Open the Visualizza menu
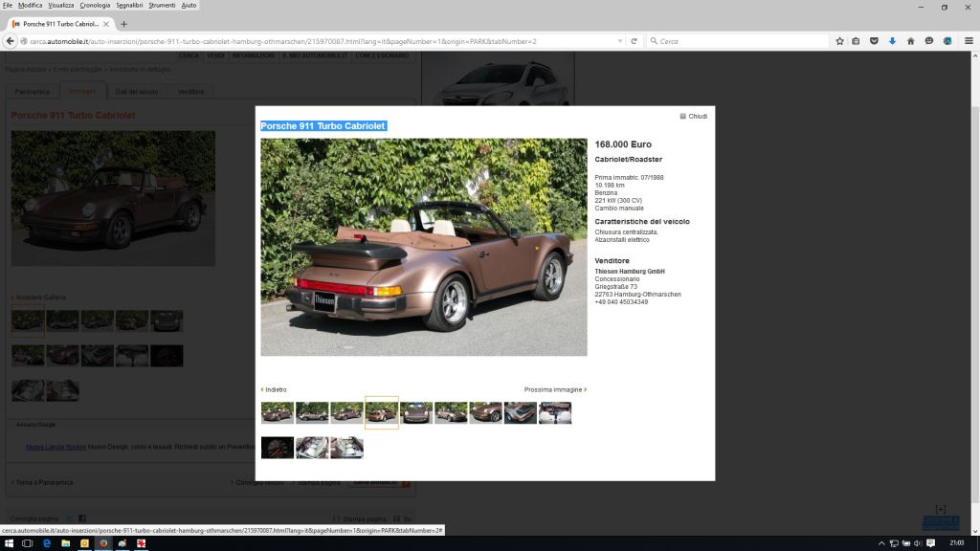The width and height of the screenshot is (980, 551). pyautogui.click(x=61, y=5)
